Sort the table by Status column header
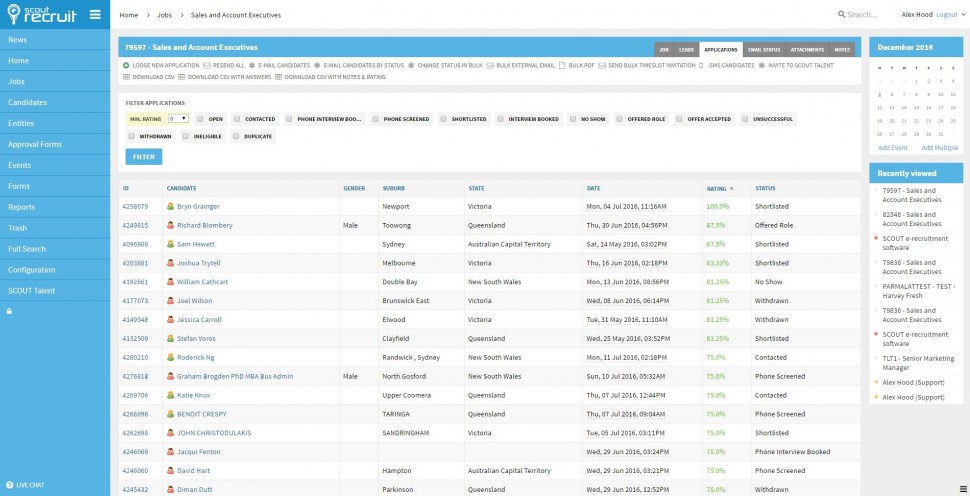 click(x=765, y=189)
